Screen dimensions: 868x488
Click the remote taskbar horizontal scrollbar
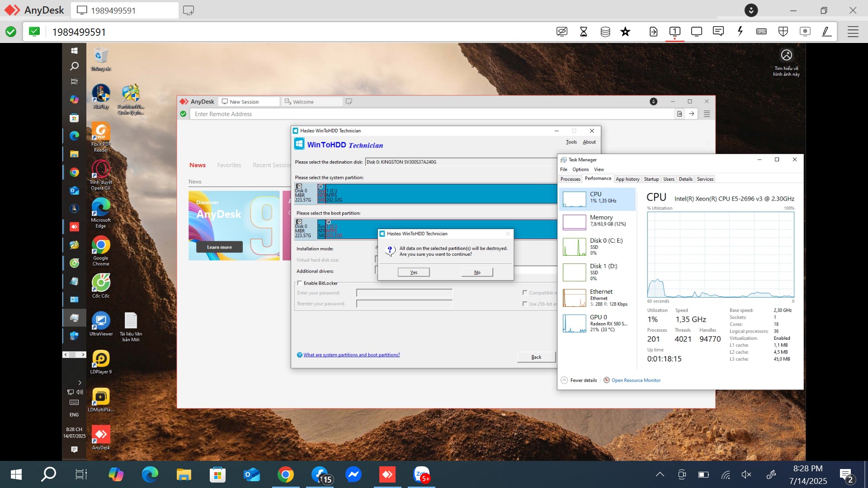(x=74, y=355)
